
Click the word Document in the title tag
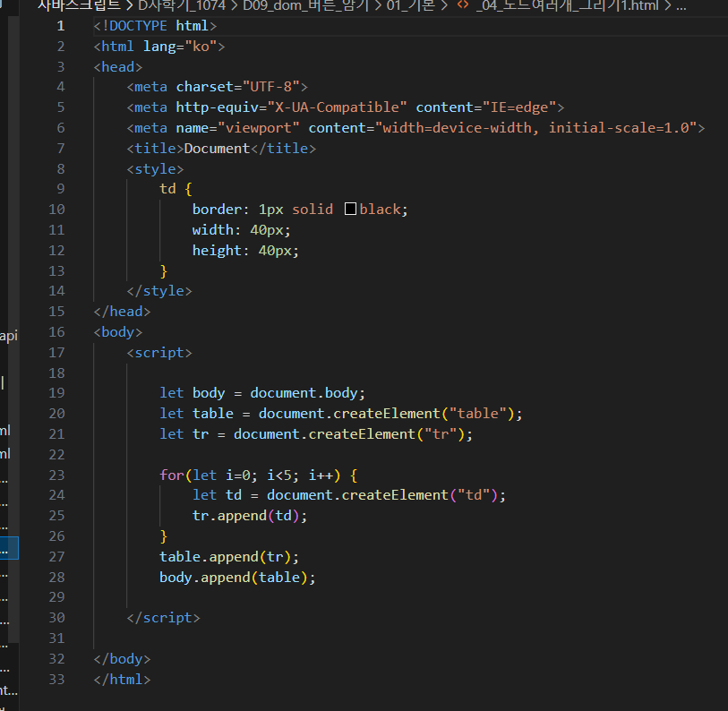[218, 148]
